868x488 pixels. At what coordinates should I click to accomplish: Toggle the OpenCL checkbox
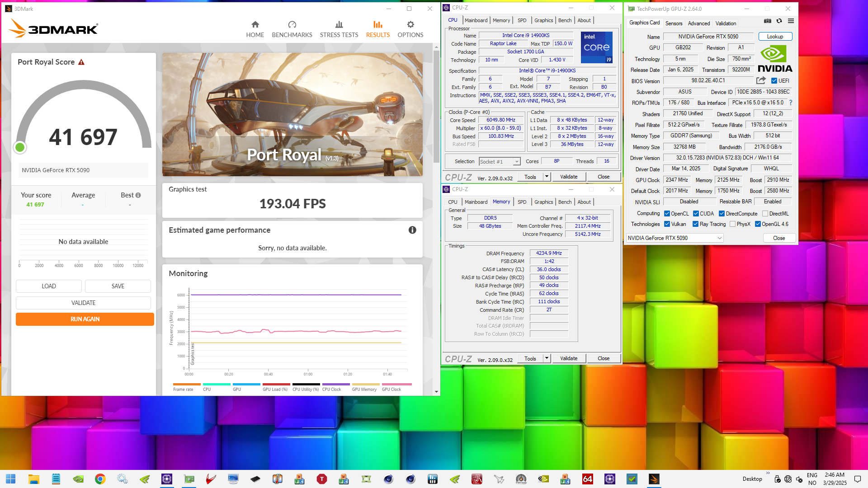coord(667,214)
